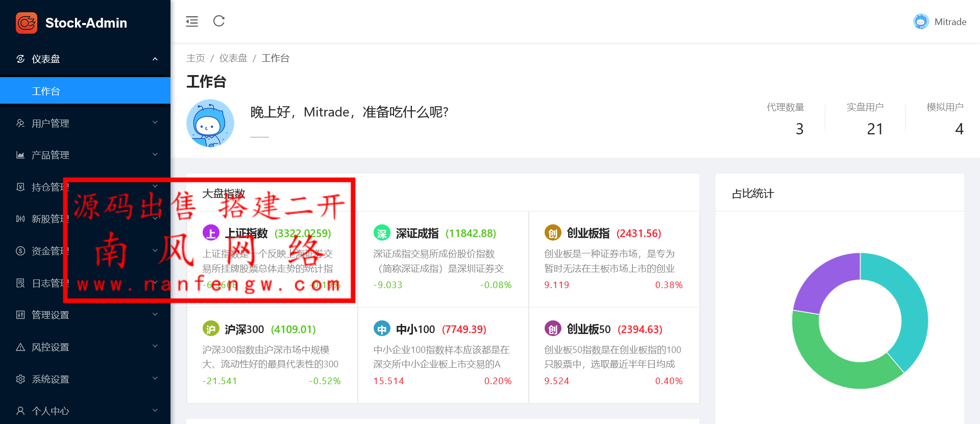The width and height of the screenshot is (980, 424).
Task: Click the large greeting avatar image
Action: pos(210,123)
